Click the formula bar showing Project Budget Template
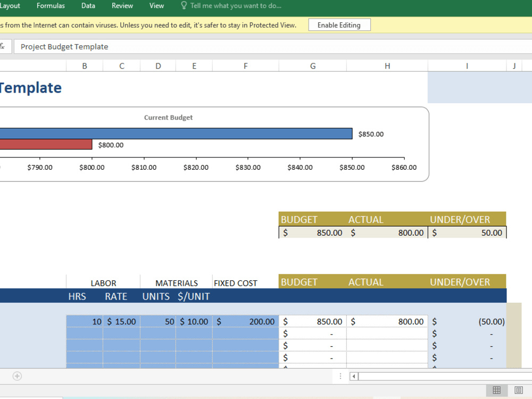This screenshot has width=532, height=399. tap(273, 46)
